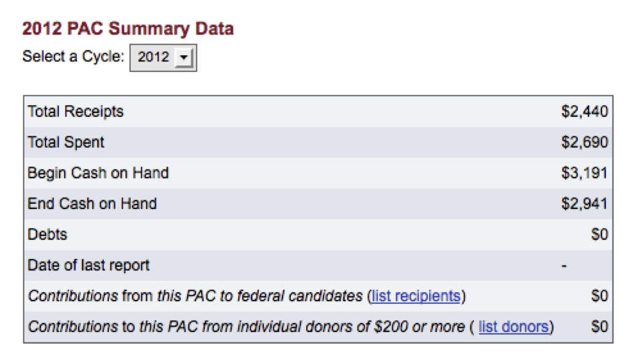Click the $0 individual donors contribution value

point(599,327)
